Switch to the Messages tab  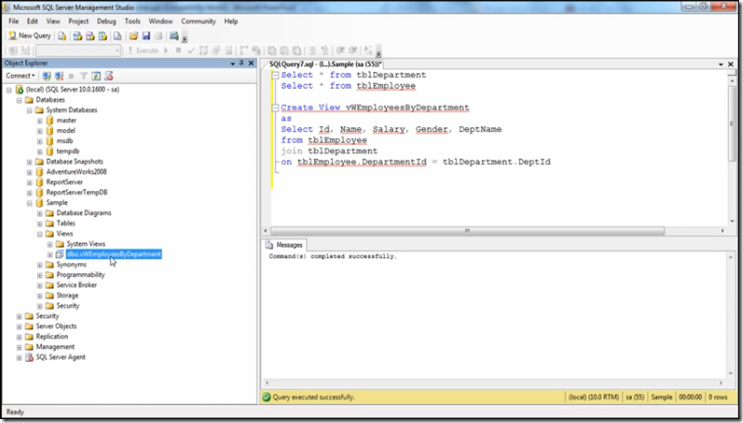pos(284,245)
